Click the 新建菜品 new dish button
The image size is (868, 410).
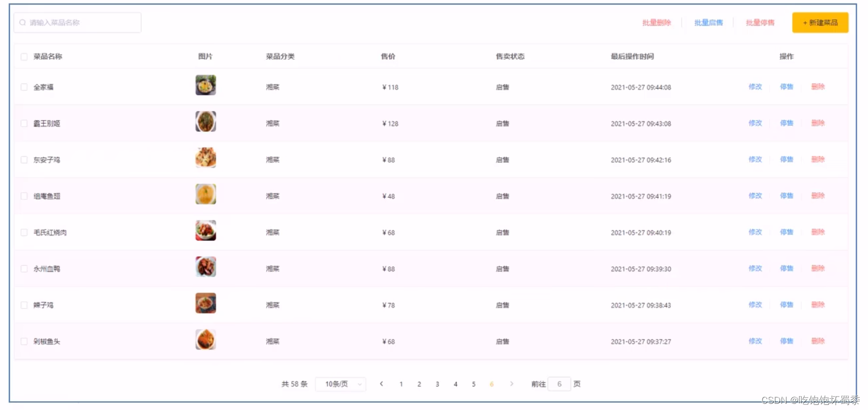click(x=820, y=23)
